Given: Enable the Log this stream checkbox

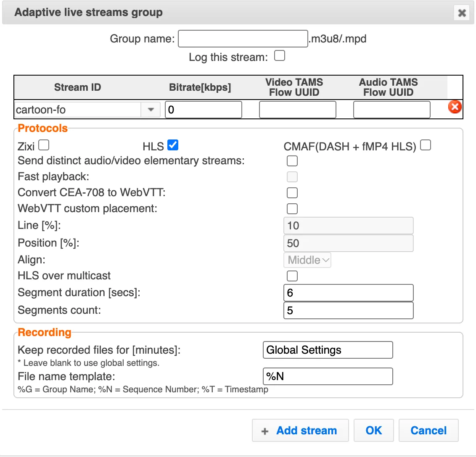Looking at the screenshot, I should click(x=280, y=56).
